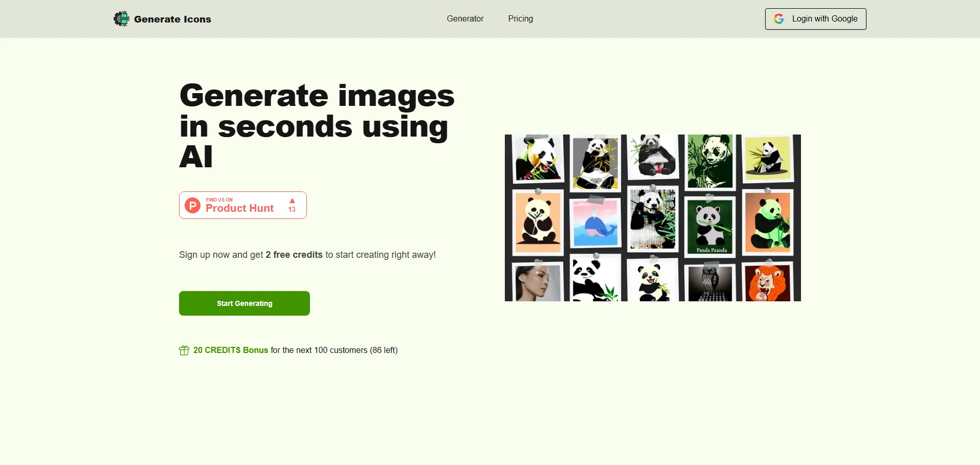Select the woman's face portrait image
This screenshot has height=465, width=980.
537,283
